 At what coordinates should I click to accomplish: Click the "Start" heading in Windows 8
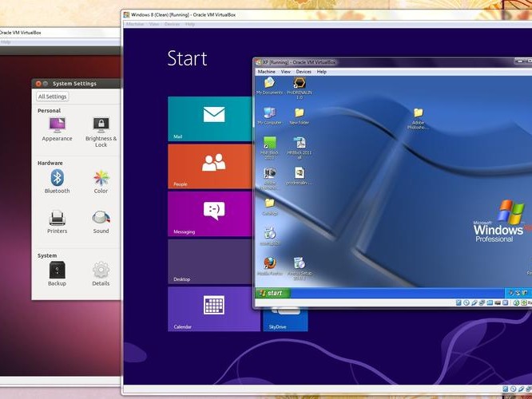coord(187,58)
